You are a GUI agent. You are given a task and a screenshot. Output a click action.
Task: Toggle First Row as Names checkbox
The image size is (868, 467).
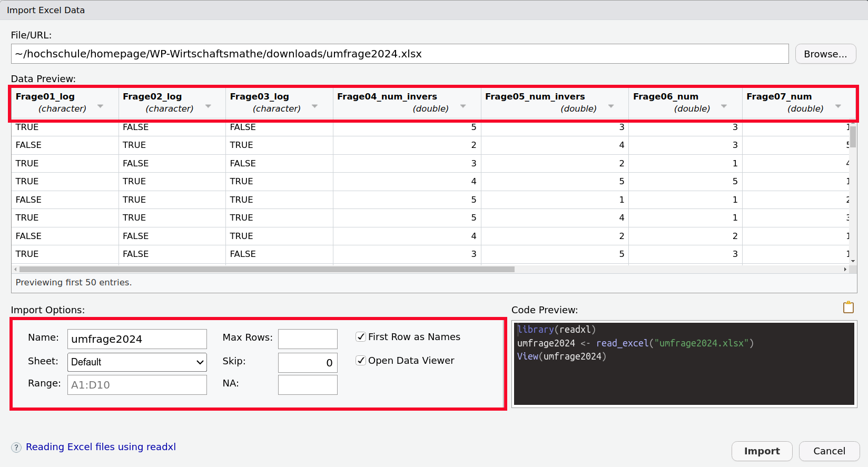click(361, 337)
